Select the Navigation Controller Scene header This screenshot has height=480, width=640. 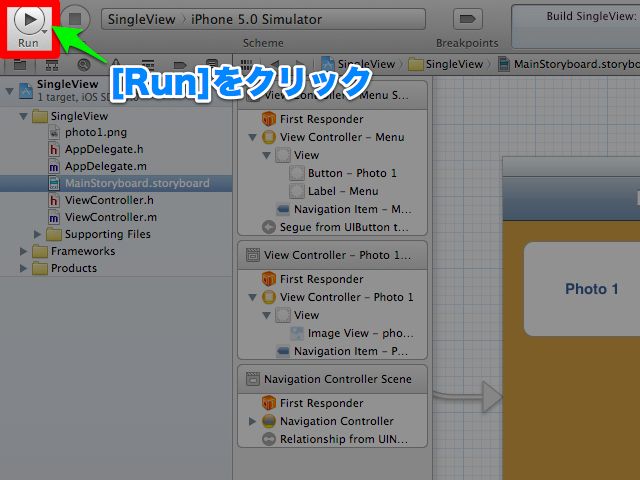[332, 379]
